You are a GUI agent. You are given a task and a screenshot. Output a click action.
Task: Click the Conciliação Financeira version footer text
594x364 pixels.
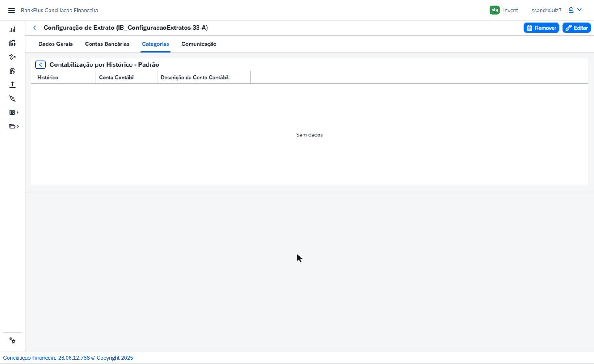(x=68, y=358)
